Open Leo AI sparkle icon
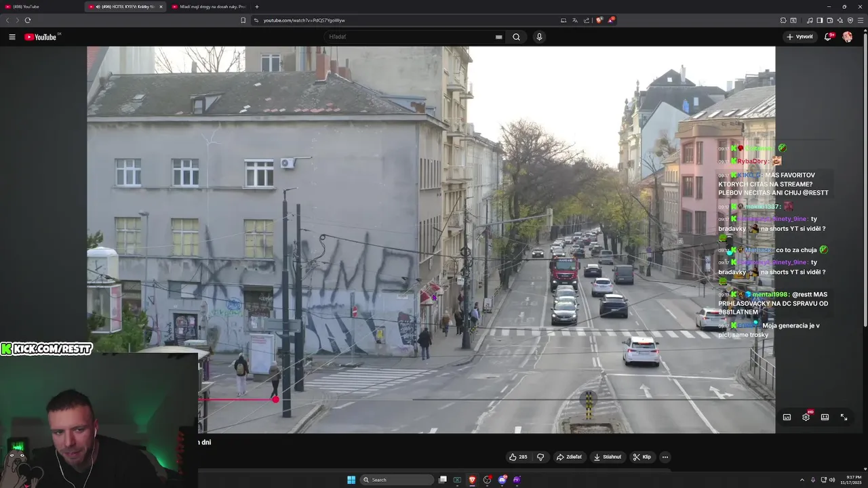Image resolution: width=868 pixels, height=488 pixels. pos(840,20)
